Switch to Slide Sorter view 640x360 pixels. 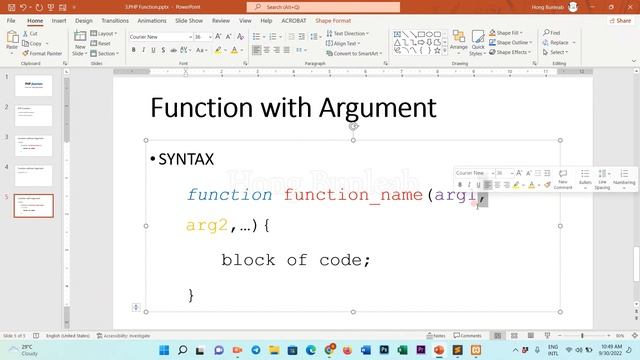[x=514, y=336]
